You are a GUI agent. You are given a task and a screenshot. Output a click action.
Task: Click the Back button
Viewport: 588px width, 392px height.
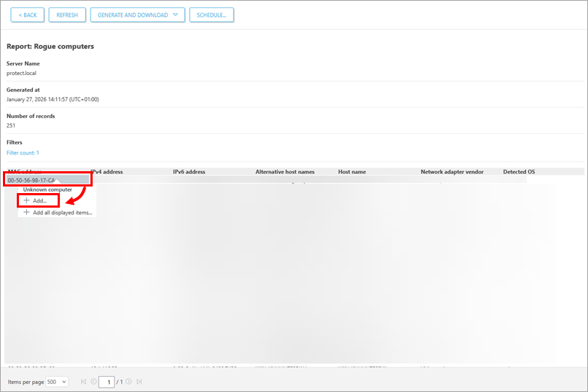pyautogui.click(x=28, y=15)
